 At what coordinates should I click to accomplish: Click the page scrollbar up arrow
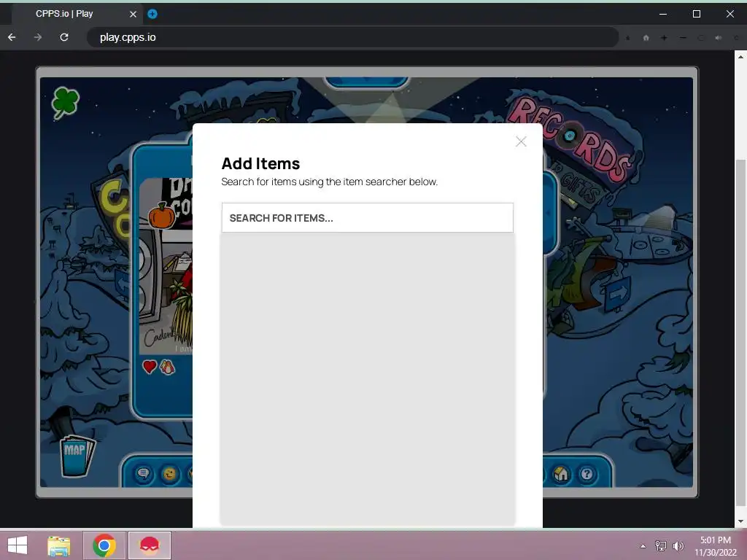[740, 57]
